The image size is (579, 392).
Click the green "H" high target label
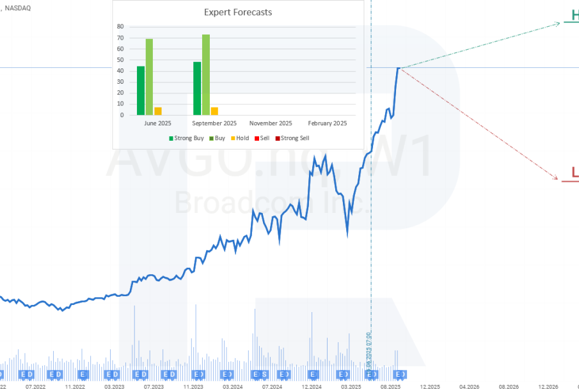(x=574, y=16)
